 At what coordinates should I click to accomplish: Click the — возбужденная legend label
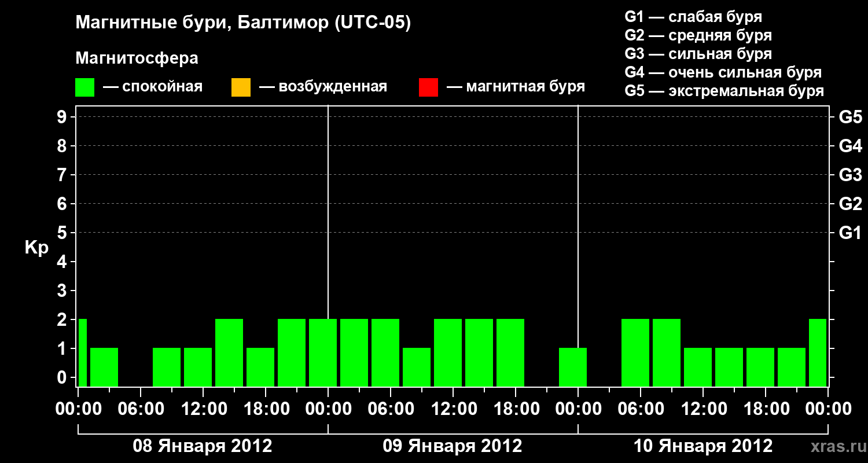pyautogui.click(x=323, y=87)
